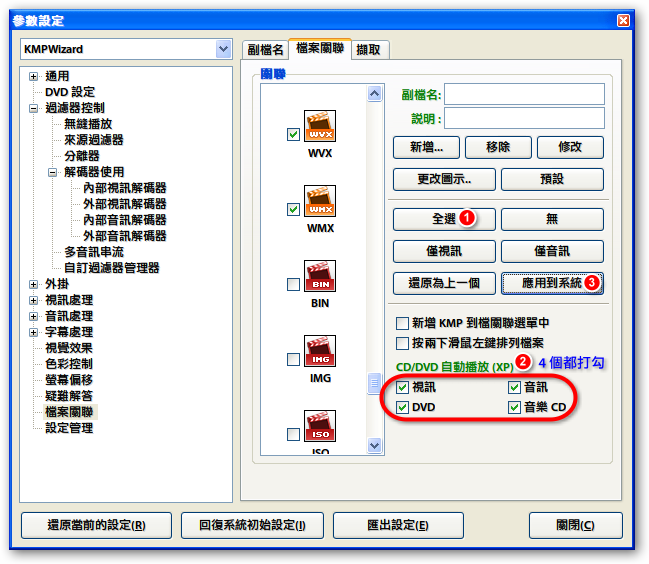Viewport: 649px width, 564px height.
Task: Enable 按兩下滑鼠左鍵排列檔案 checkbox
Action: 402,343
